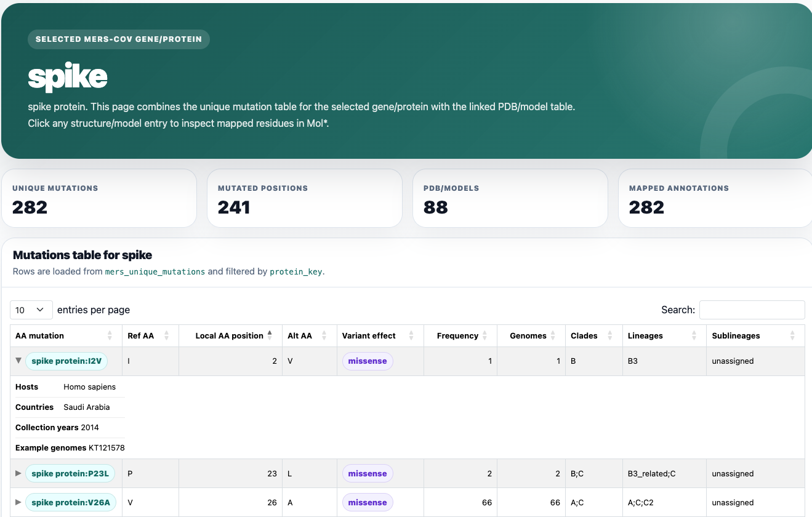Click Selected MERS-CoV Gene/Protein badge
812x517 pixels.
click(x=119, y=39)
